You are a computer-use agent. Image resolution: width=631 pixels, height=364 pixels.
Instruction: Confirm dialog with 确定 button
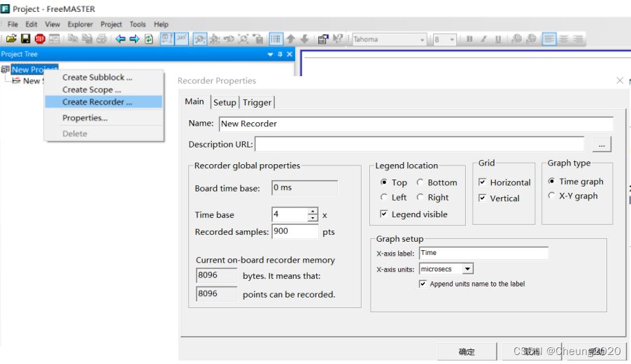coord(467,351)
